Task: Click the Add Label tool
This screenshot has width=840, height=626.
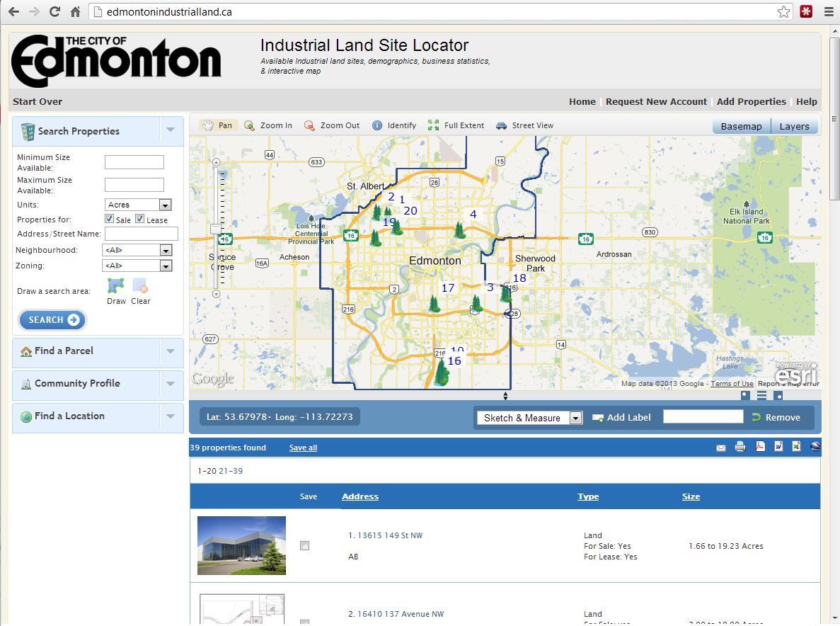Action: 621,418
